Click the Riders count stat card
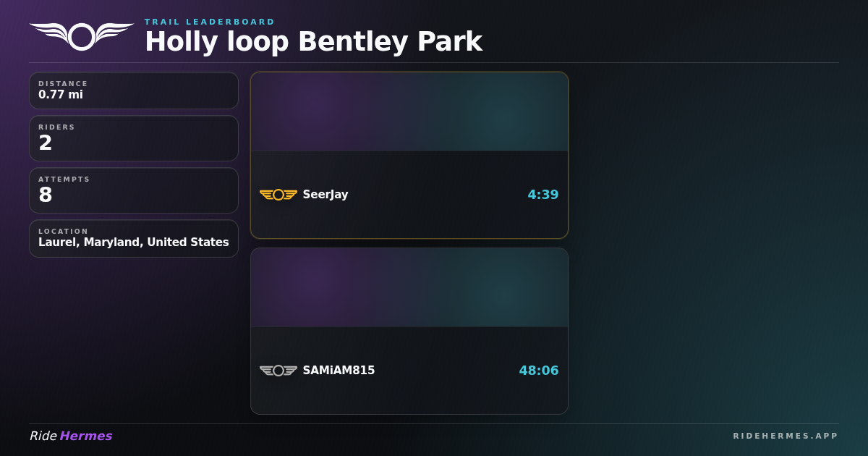The image size is (868, 456). pos(134,138)
